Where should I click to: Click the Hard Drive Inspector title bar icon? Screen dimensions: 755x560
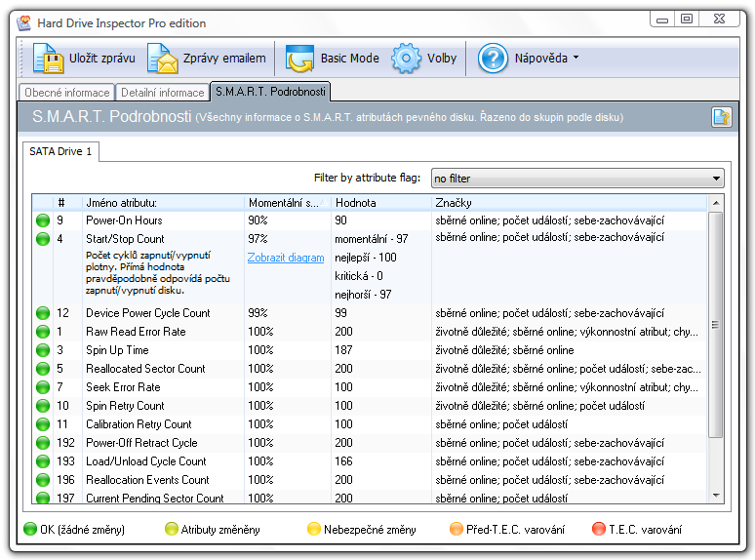pos(23,22)
